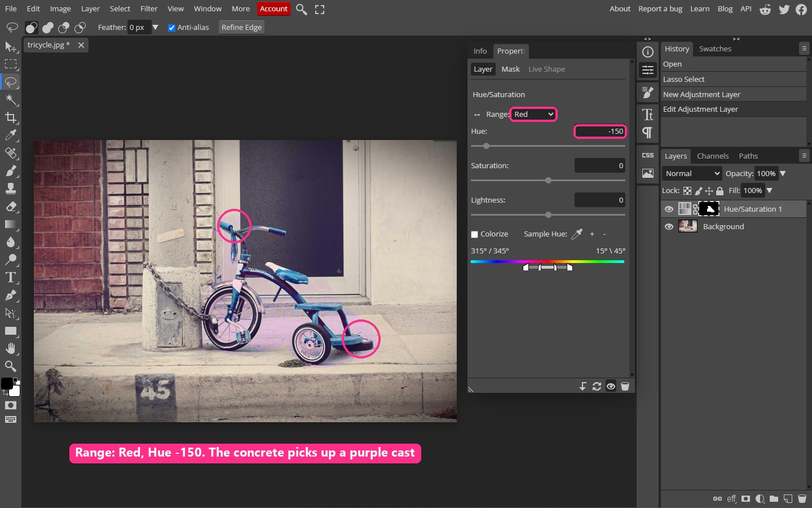
Task: Toggle adjustment preview eye in Properties
Action: (x=611, y=386)
